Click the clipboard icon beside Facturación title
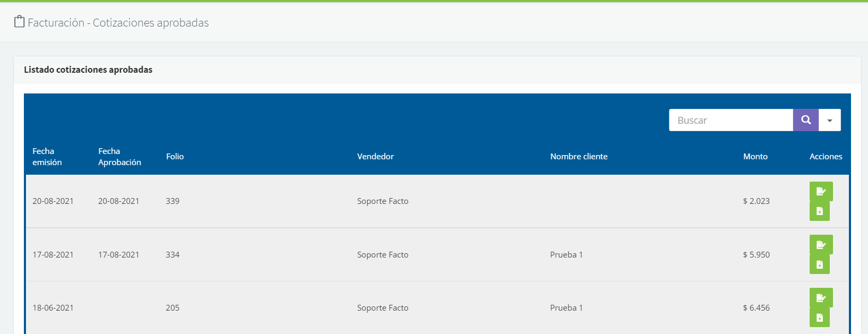The width and height of the screenshot is (868, 334). 20,22
